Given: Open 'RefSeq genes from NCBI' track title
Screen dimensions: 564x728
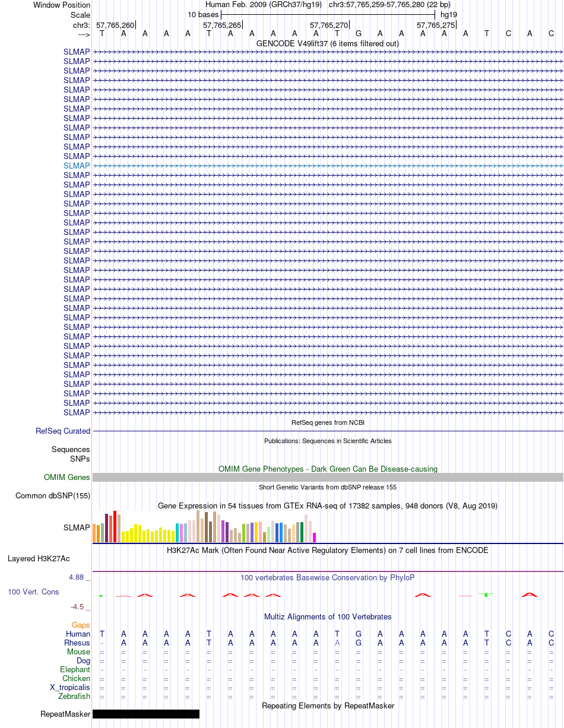Looking at the screenshot, I should click(328, 422).
